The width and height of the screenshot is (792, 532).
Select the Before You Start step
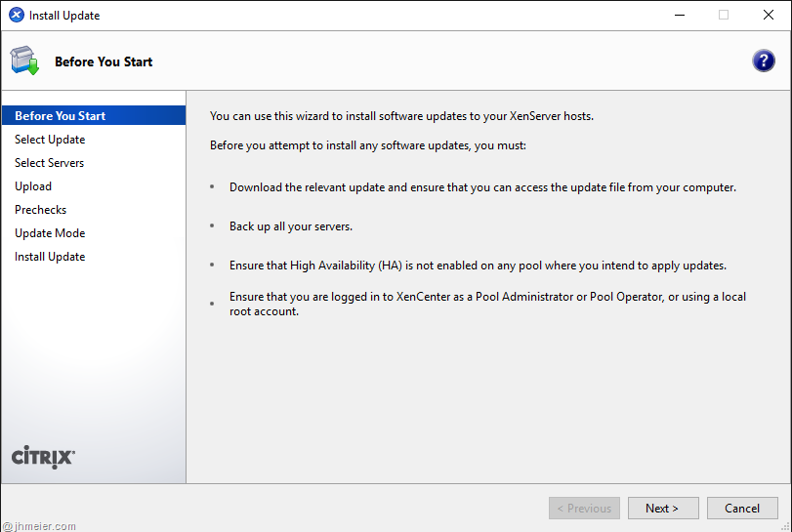coord(61,116)
